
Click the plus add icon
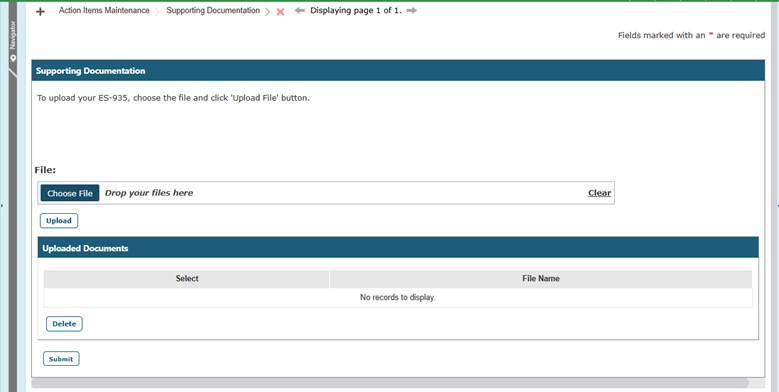point(40,11)
